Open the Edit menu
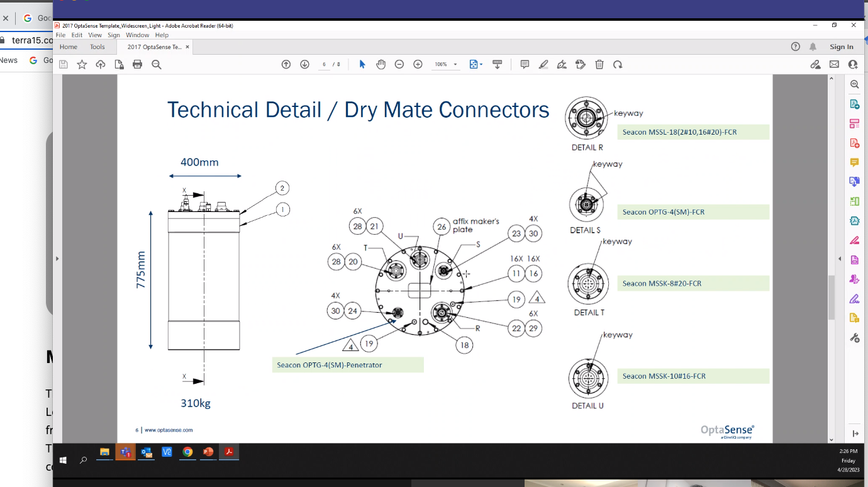Screen dimensions: 868x487 tap(77, 35)
